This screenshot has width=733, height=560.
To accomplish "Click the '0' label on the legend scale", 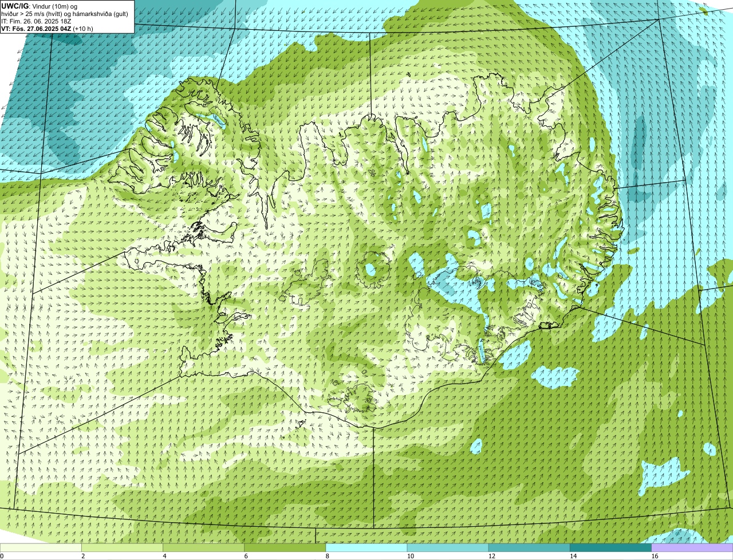I will (x=2, y=556).
